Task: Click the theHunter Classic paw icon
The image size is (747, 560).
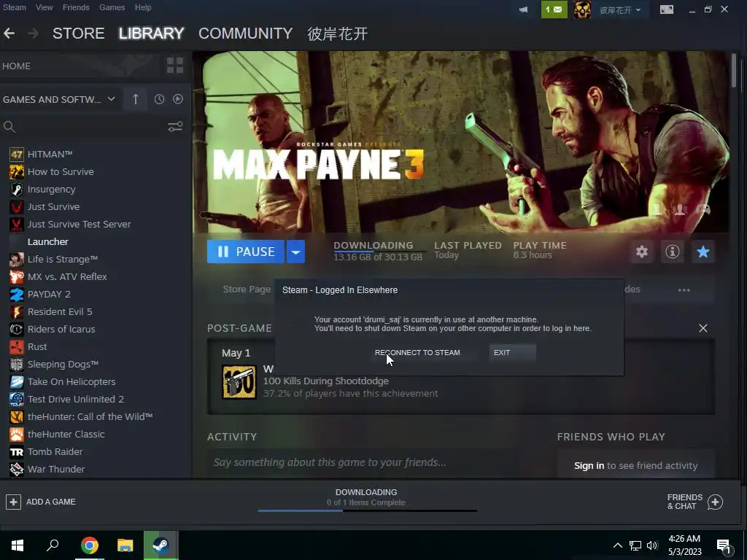Action: click(x=17, y=435)
